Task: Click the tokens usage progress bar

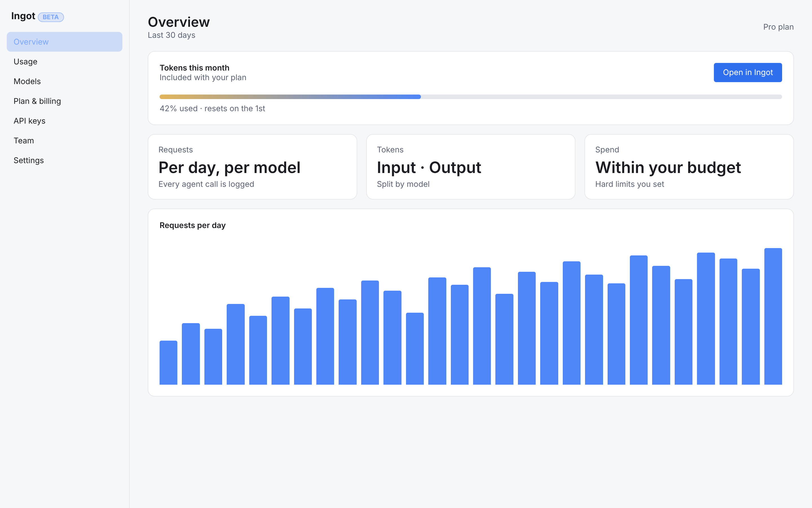Action: (470, 97)
